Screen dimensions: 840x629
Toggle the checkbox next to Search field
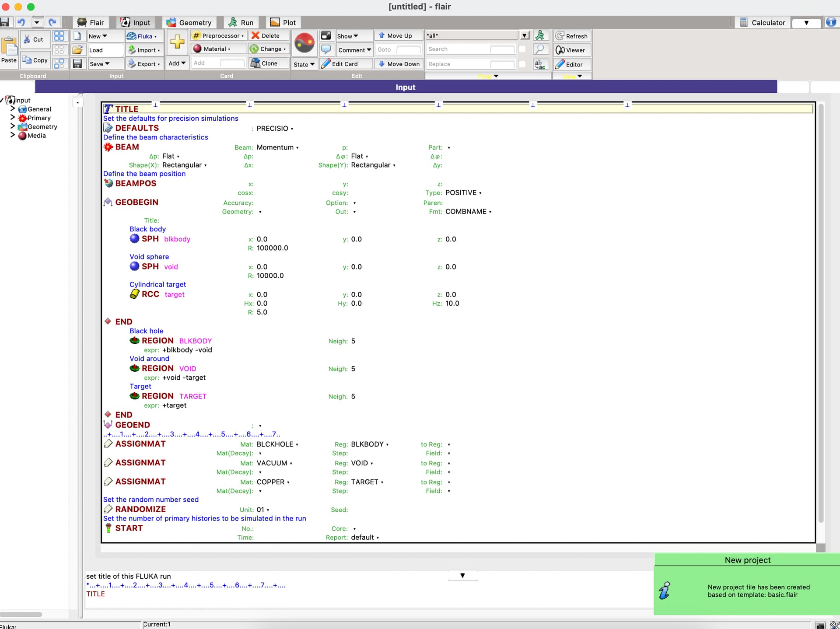(x=522, y=49)
